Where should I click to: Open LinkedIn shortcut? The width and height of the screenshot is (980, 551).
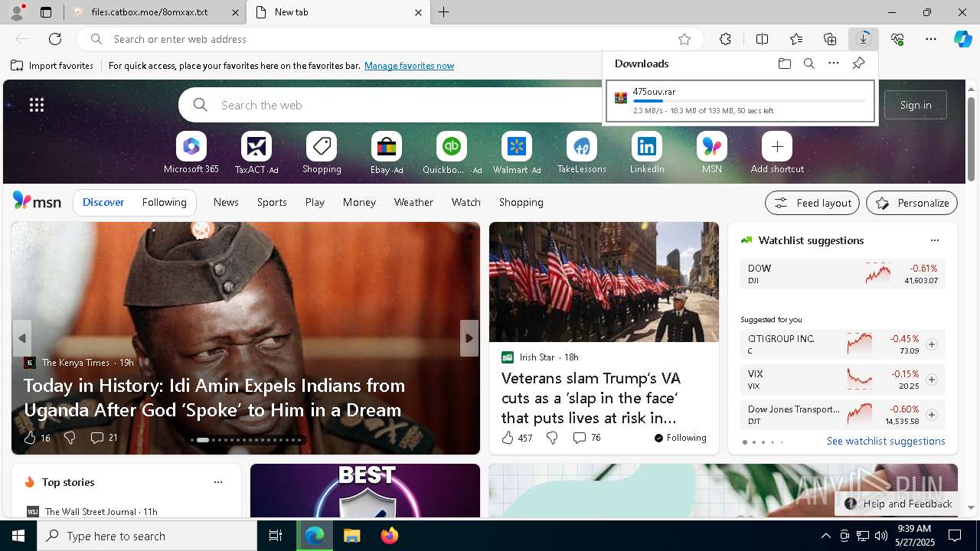647,153
